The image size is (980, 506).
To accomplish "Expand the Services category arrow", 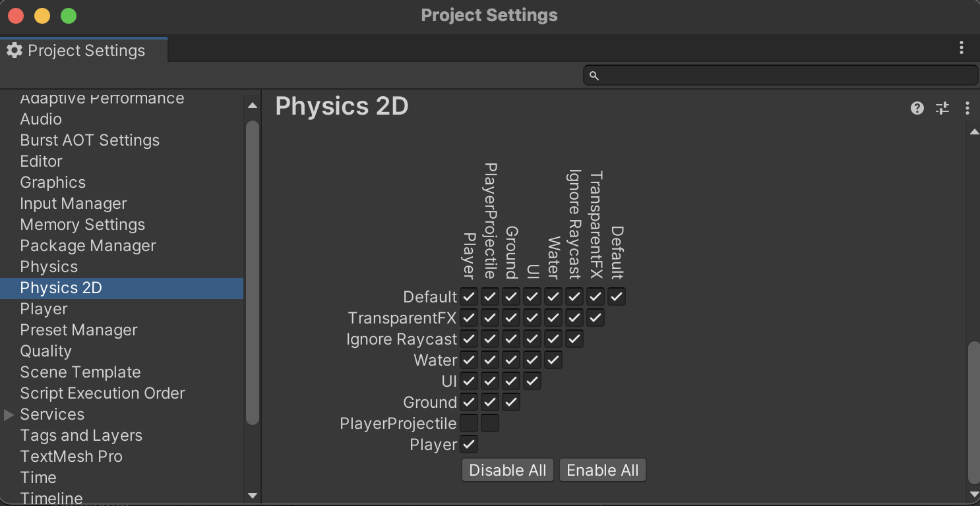I will tap(9, 414).
